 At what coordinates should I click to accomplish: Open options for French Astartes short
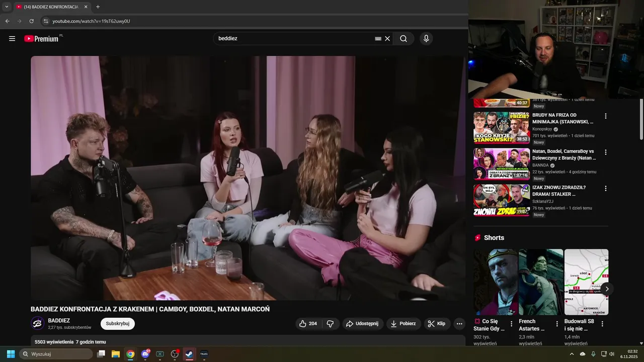[x=557, y=324]
